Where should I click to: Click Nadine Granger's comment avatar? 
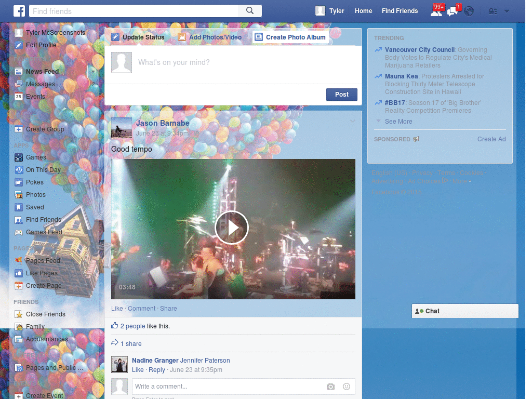coord(119,365)
